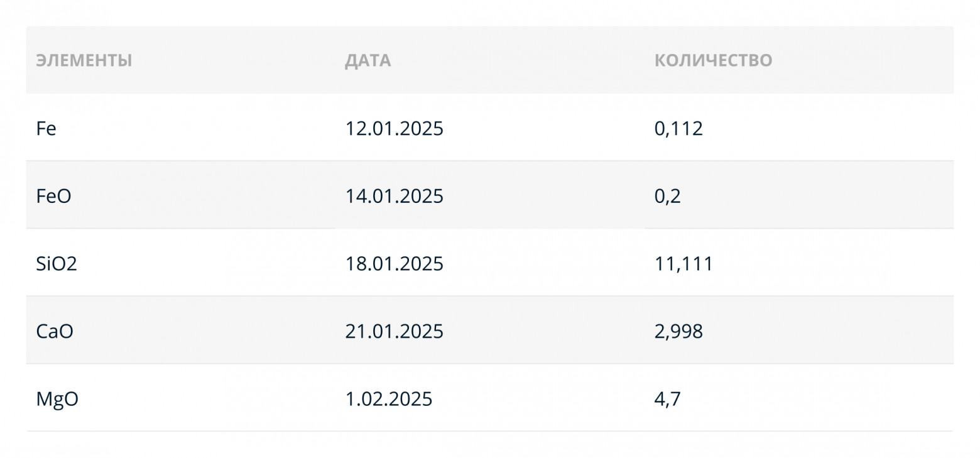This screenshot has height=458, width=980.
Task: Click the quantity value 0,112
Action: click(x=678, y=128)
